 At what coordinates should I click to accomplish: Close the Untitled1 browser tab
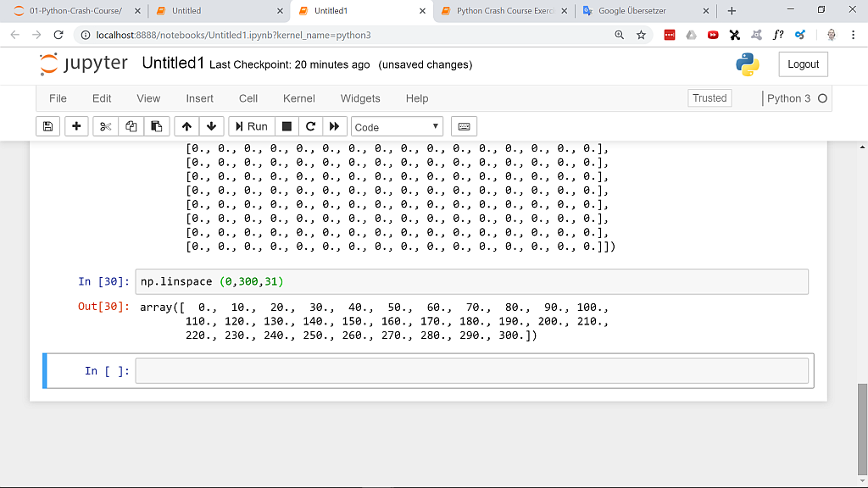click(422, 11)
